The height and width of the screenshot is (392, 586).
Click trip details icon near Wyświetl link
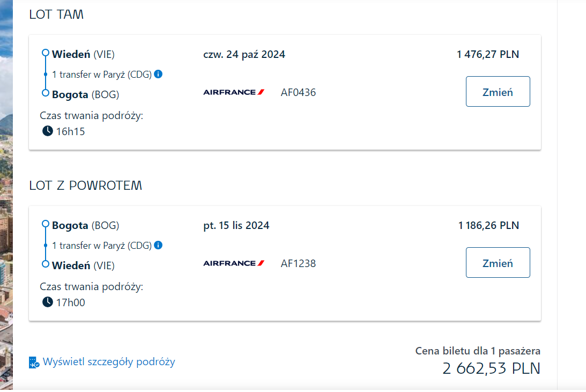point(34,363)
